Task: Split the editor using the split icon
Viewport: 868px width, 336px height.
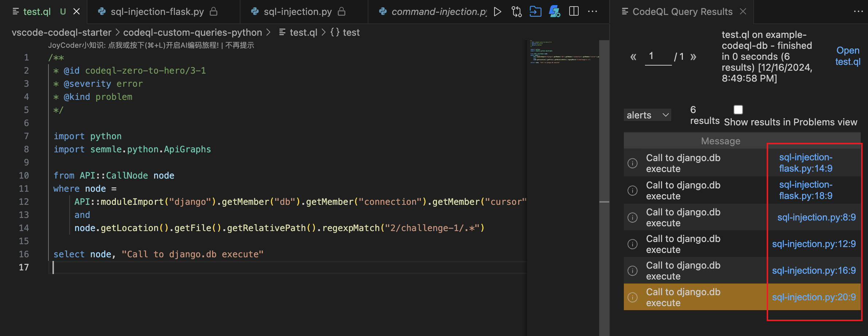Action: pyautogui.click(x=574, y=11)
